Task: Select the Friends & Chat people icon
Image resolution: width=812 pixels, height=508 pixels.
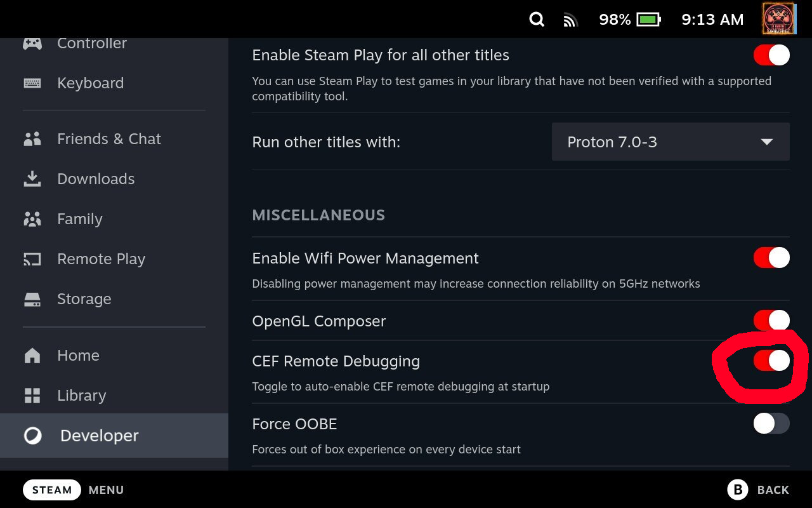Action: coord(32,139)
